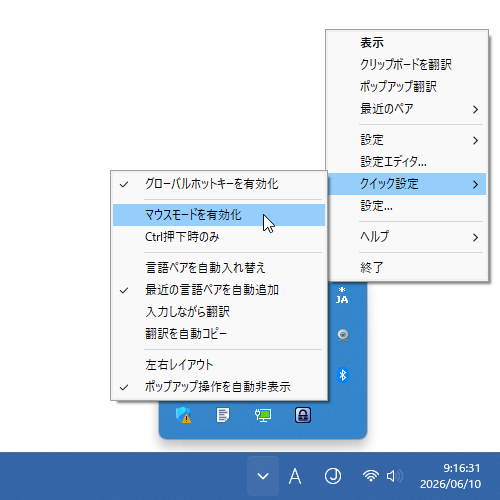
Task: Click the JA language tray icon
Action: (342, 295)
